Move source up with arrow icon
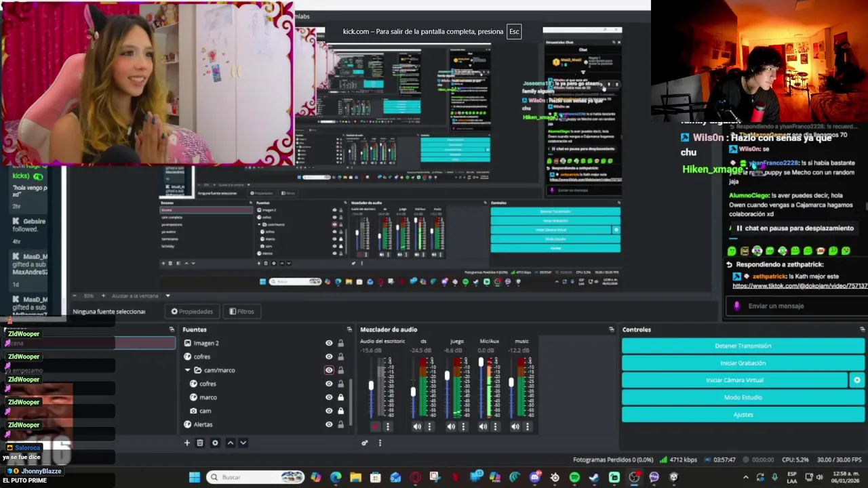 pyautogui.click(x=231, y=443)
